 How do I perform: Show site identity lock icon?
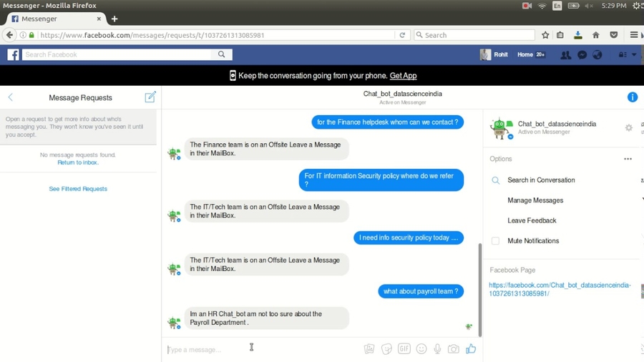[31, 35]
